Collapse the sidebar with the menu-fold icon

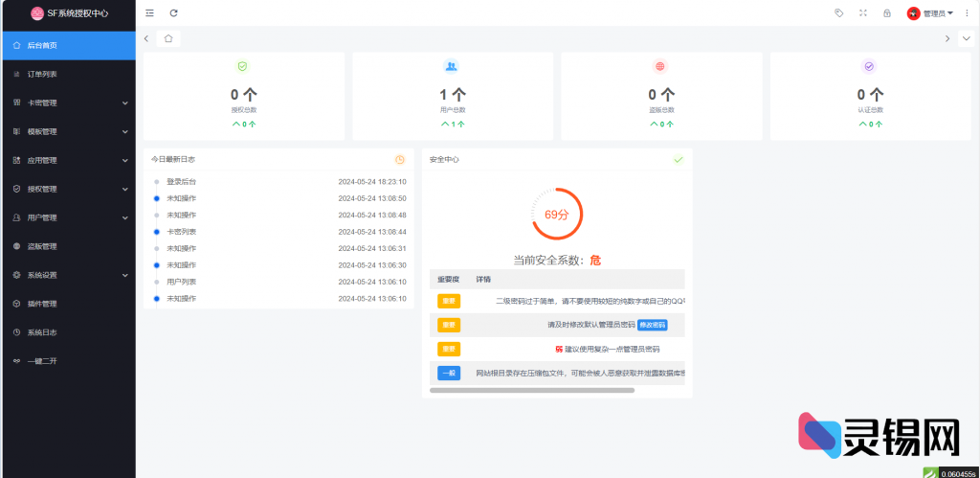tap(149, 13)
